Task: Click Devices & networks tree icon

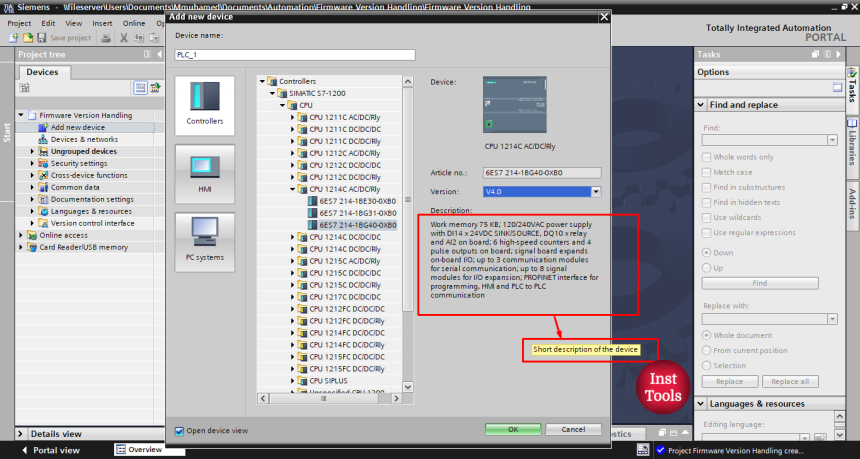Action: [x=43, y=139]
